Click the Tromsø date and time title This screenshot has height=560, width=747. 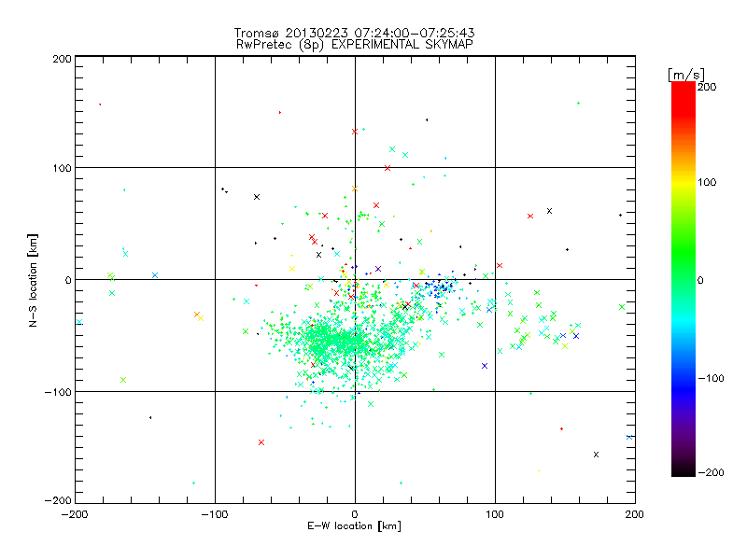354,33
